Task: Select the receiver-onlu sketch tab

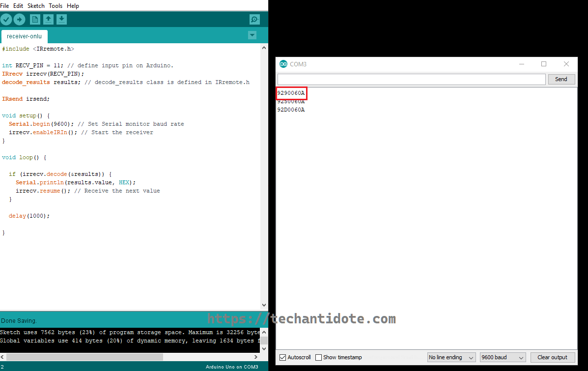Action: click(x=24, y=36)
